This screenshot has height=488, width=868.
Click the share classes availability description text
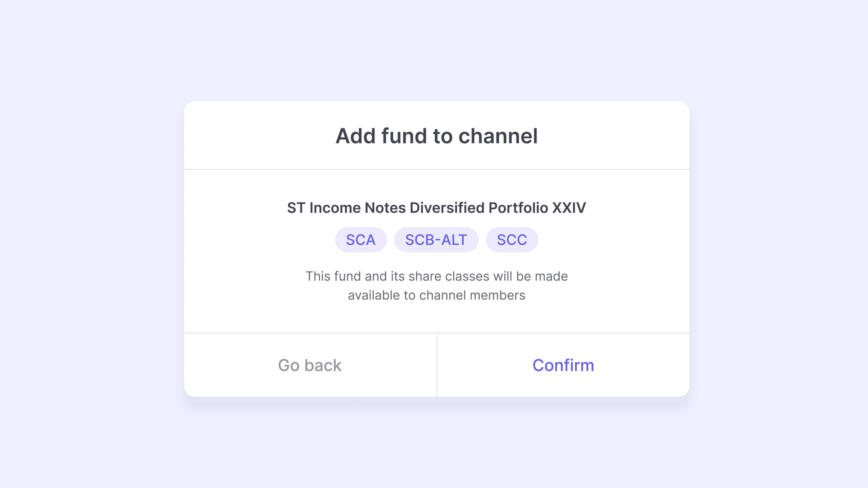pos(436,277)
